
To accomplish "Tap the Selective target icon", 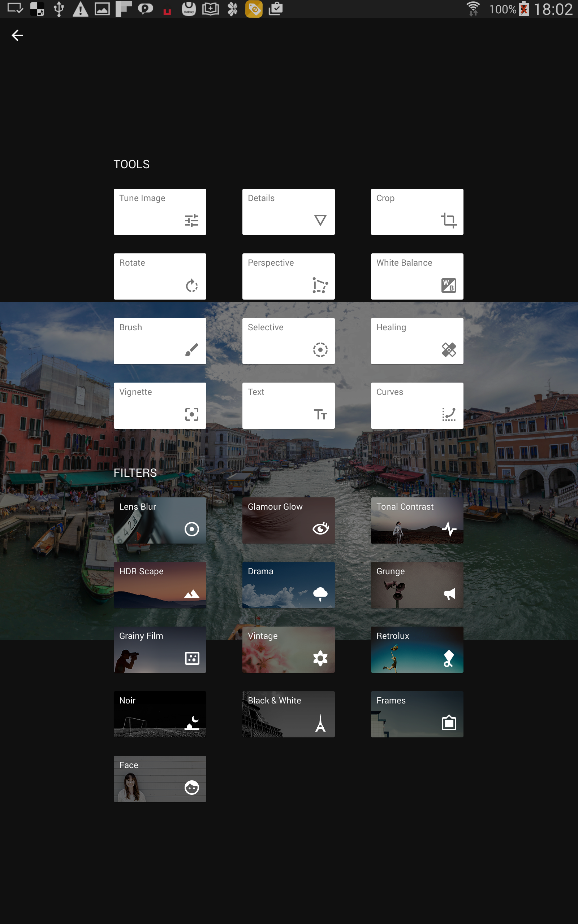I will point(320,349).
